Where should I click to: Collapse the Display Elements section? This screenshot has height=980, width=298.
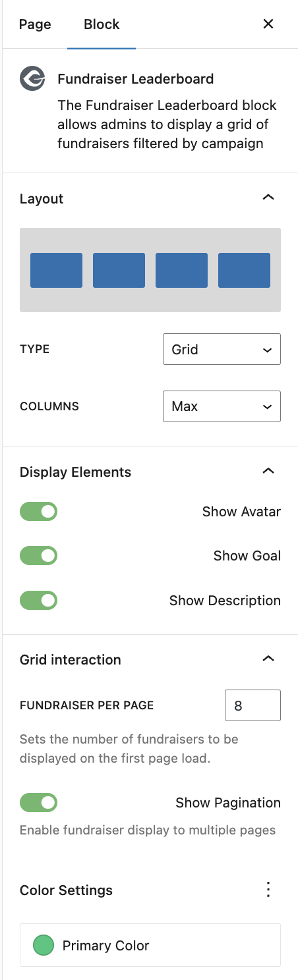(268, 472)
